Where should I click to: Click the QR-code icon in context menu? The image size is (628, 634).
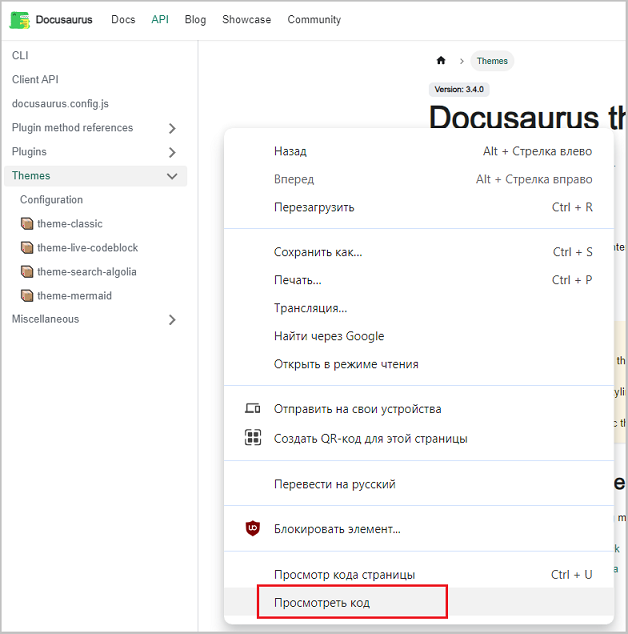tap(253, 437)
